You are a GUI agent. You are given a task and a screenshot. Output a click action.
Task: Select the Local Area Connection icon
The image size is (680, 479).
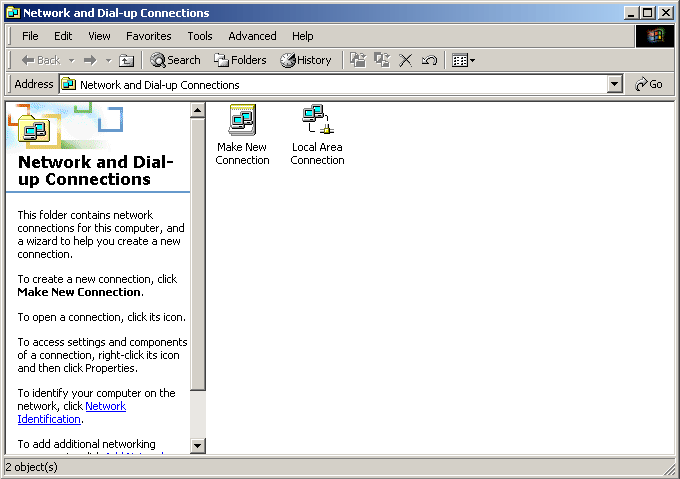click(x=317, y=120)
